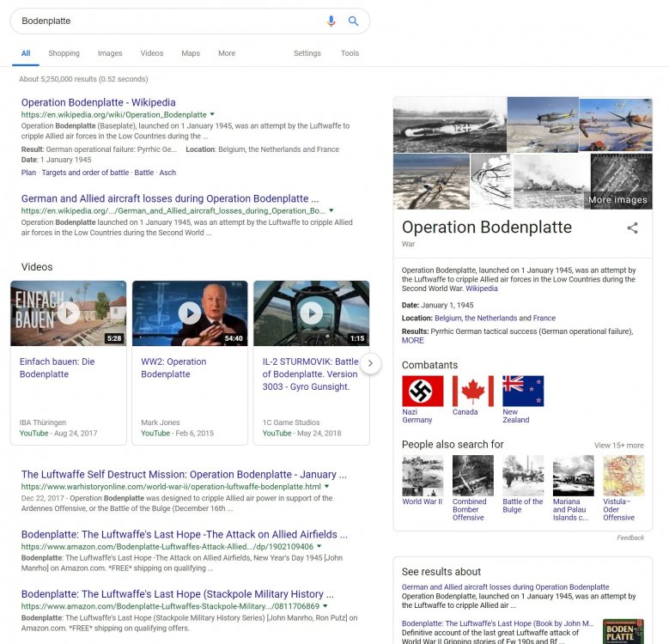Image resolution: width=669 pixels, height=644 pixels.
Task: Play the IL-2 Sturmovik video
Action: [312, 313]
